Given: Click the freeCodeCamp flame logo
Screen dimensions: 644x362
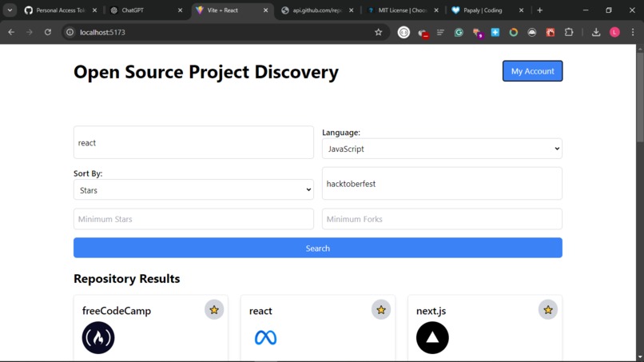Looking at the screenshot, I should (98, 338).
